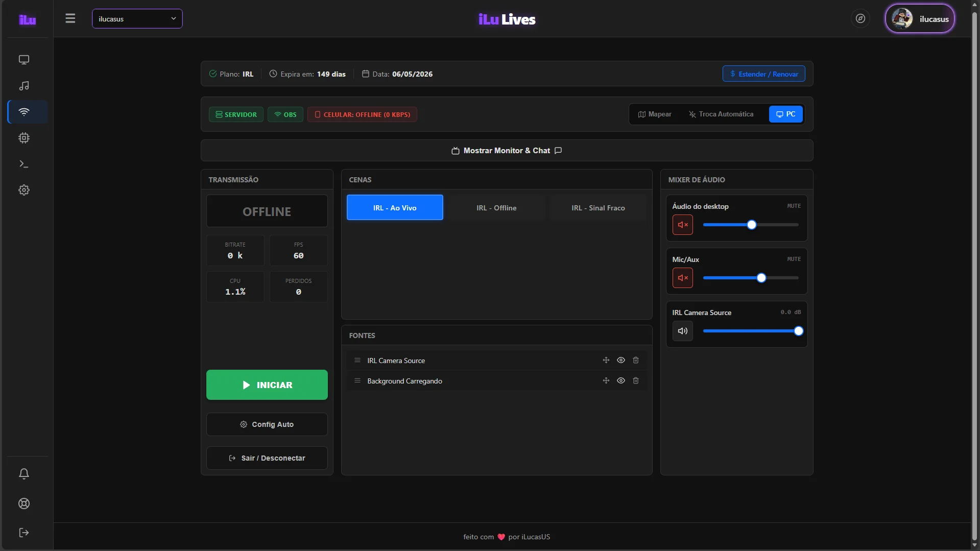
Task: Switch to PC mode
Action: (x=786, y=114)
